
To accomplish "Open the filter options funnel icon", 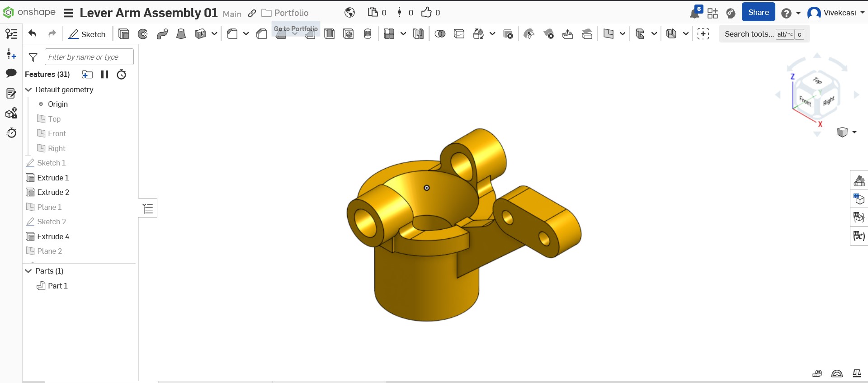I will coord(33,57).
